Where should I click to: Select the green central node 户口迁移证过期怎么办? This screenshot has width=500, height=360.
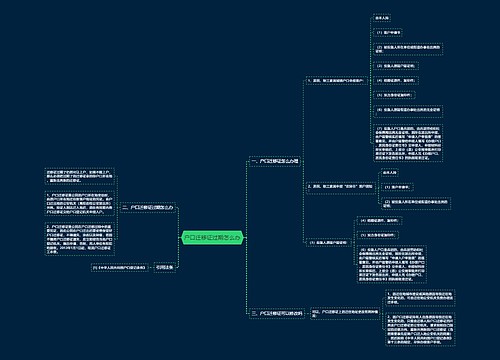(213, 238)
